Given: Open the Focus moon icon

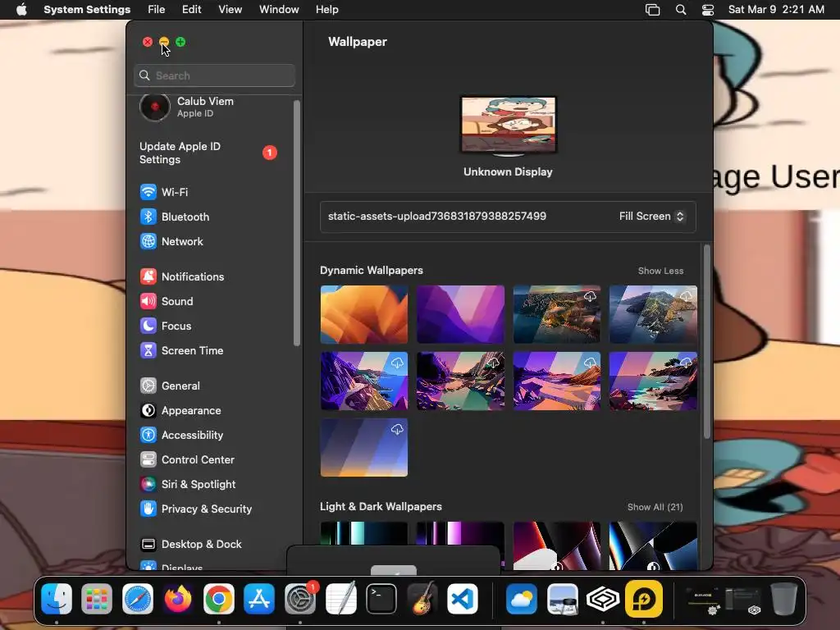Looking at the screenshot, I should pyautogui.click(x=148, y=326).
